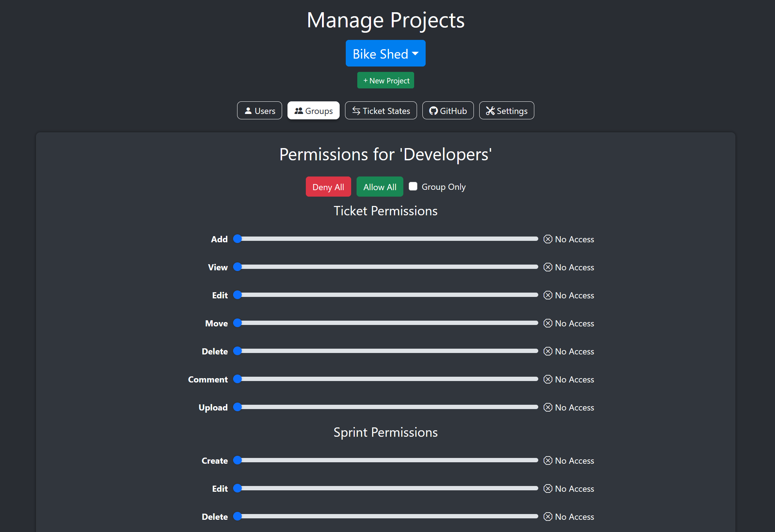775x532 pixels.
Task: Click the caret arrow beside Bike Shed
Action: (x=415, y=54)
